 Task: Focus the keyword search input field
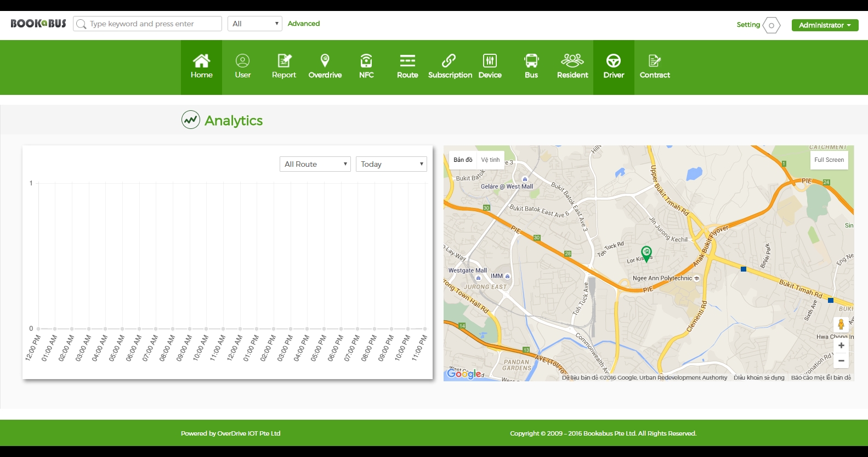pyautogui.click(x=147, y=24)
